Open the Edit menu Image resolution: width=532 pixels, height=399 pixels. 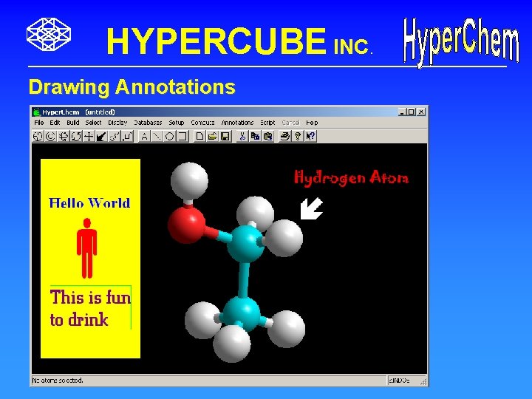55,123
